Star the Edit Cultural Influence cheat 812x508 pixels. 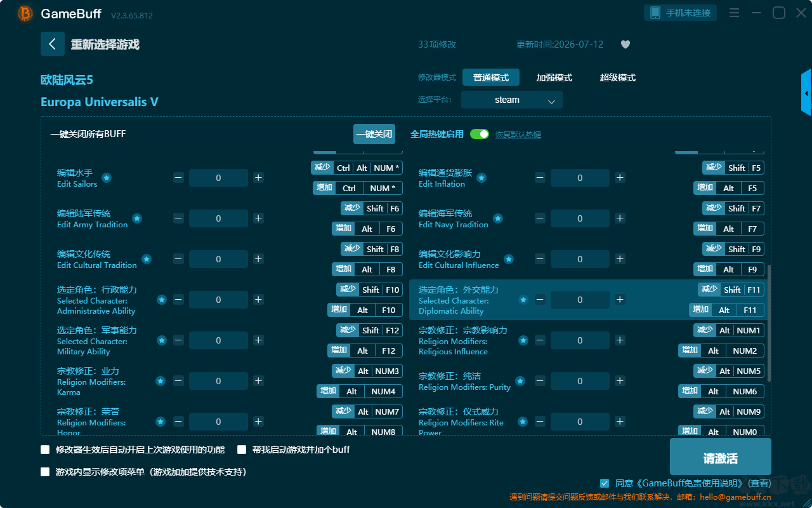click(509, 259)
